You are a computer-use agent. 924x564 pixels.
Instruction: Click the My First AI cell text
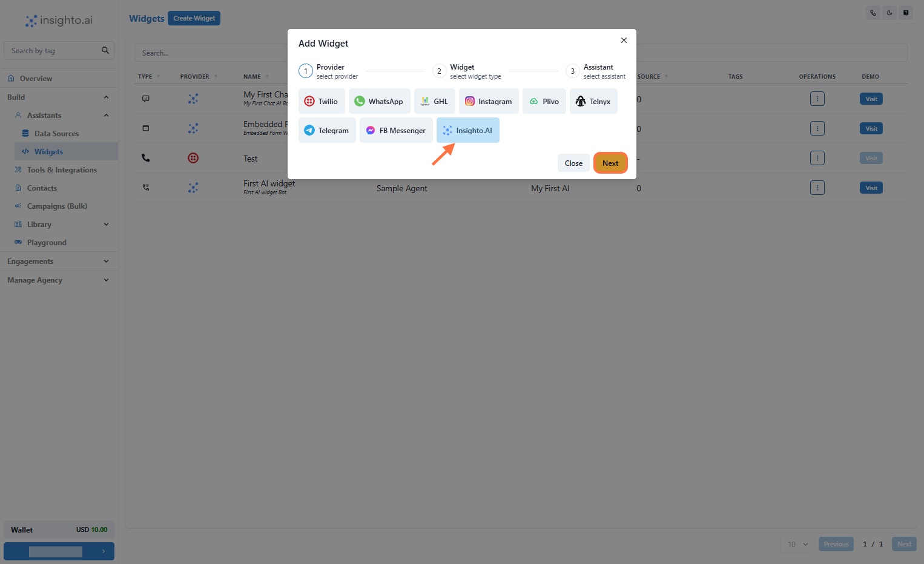[550, 188]
